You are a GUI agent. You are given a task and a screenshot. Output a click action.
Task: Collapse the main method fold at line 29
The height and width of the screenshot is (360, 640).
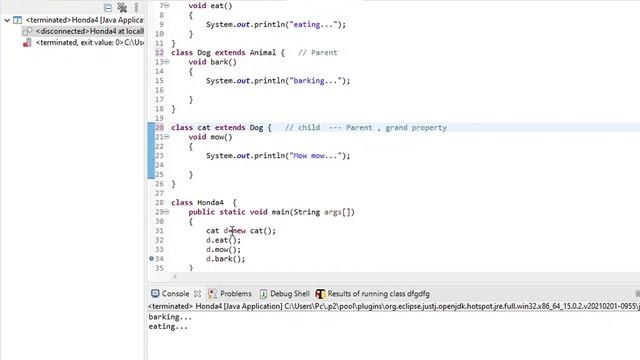coord(167,212)
